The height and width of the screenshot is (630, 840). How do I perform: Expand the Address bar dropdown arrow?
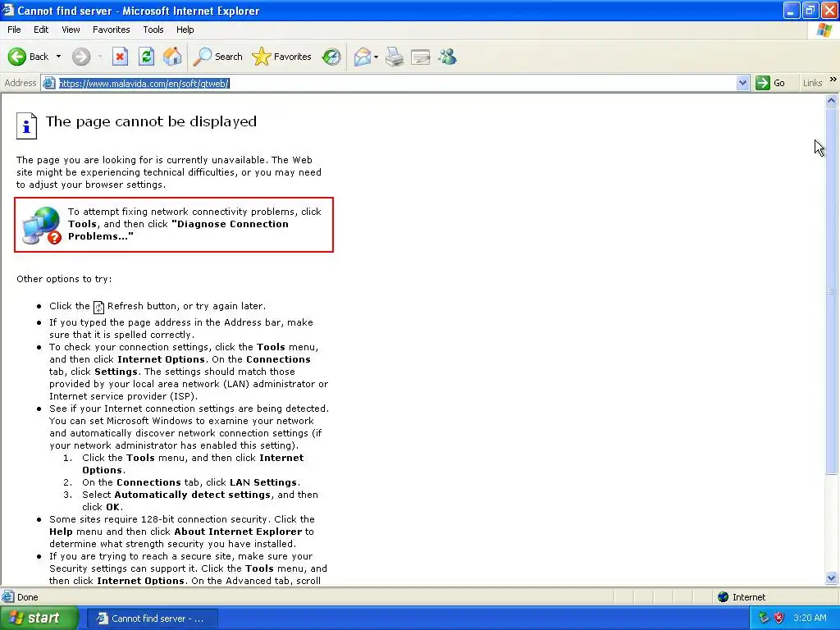click(x=742, y=83)
